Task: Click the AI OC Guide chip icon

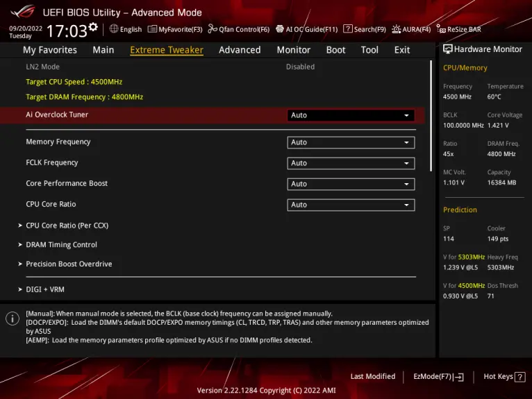Action: tap(280, 29)
